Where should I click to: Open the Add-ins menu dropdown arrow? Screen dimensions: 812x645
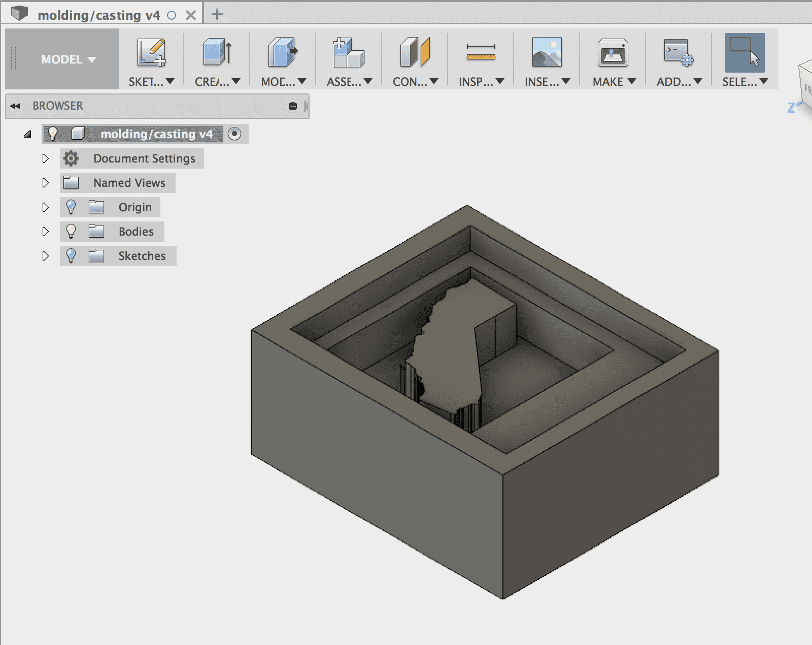pos(698,81)
